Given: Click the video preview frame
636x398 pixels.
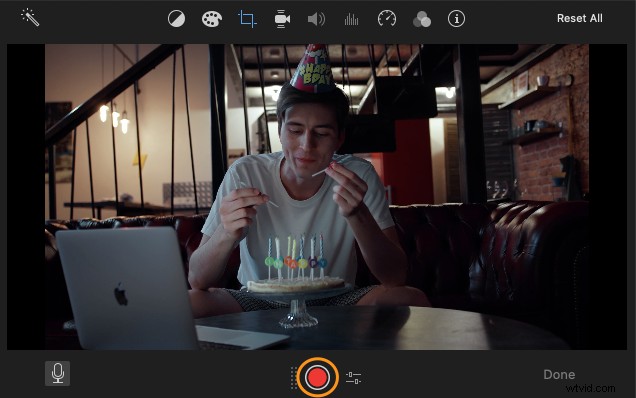Looking at the screenshot, I should [317, 197].
